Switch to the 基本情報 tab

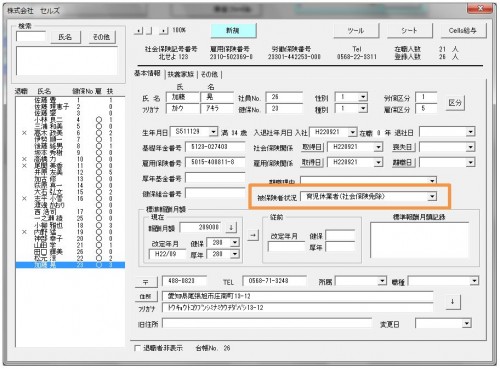pos(148,74)
